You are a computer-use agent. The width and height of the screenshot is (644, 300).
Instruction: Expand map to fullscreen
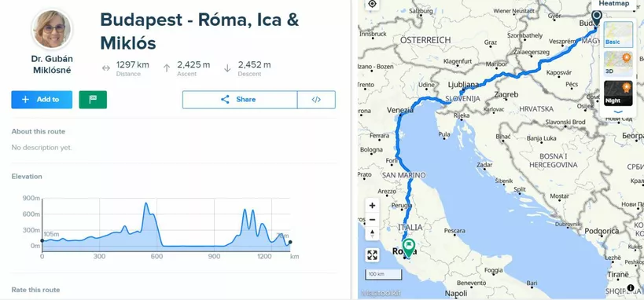[372, 255]
